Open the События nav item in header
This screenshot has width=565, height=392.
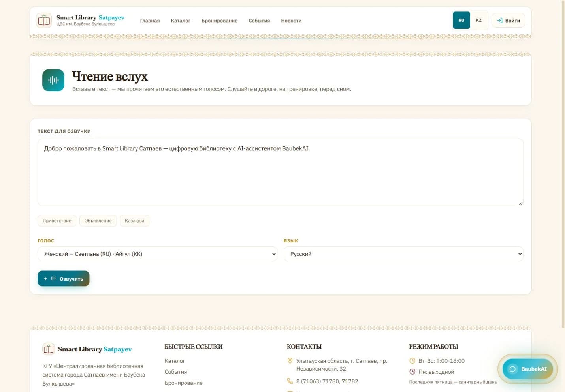coord(259,21)
